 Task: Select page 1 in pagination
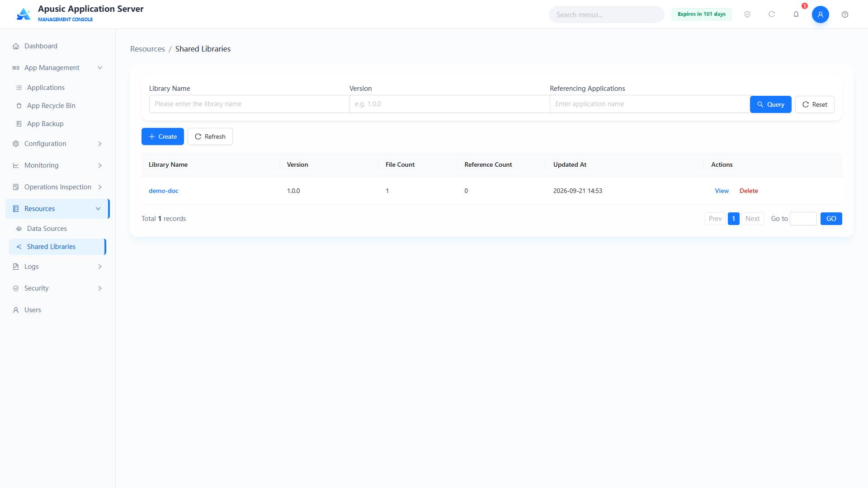734,219
